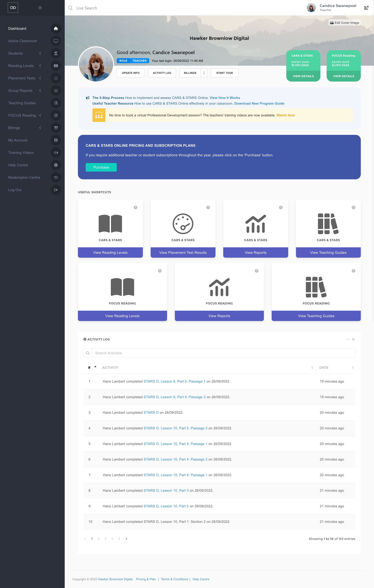This screenshot has width=374, height=588.
Task: Click help icon on CARS & STARS Reading Levels card
Action: 135,208
